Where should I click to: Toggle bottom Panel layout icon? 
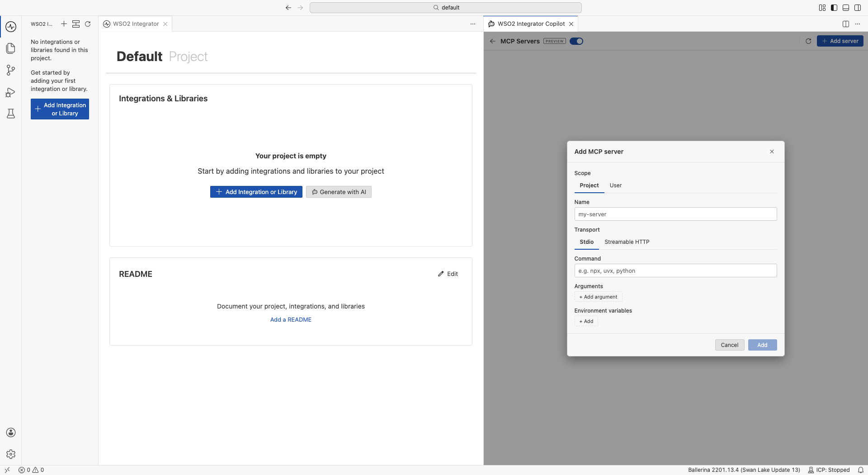(x=846, y=8)
